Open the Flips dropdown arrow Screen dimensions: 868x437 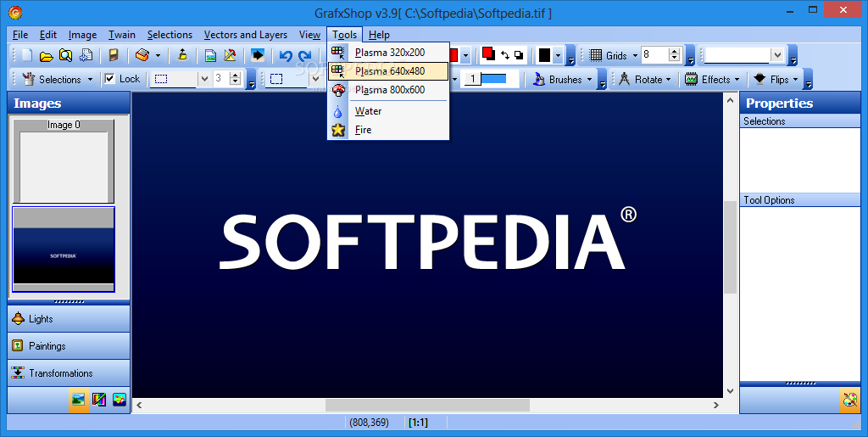click(x=795, y=80)
